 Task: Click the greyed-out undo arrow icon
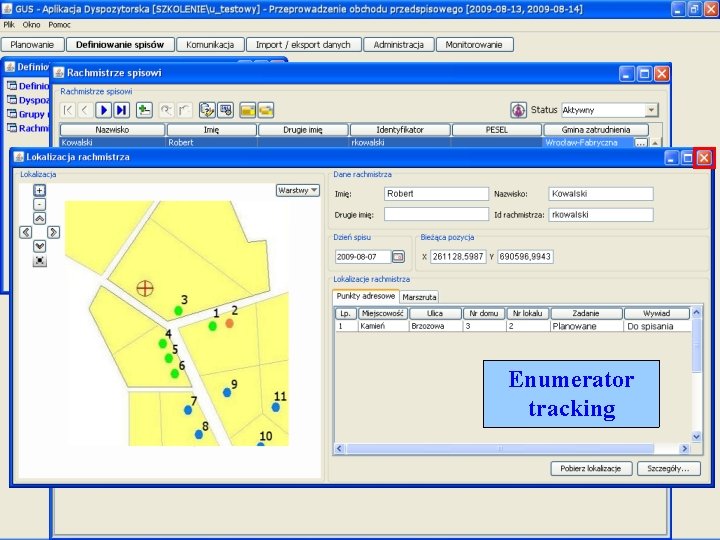click(x=166, y=110)
